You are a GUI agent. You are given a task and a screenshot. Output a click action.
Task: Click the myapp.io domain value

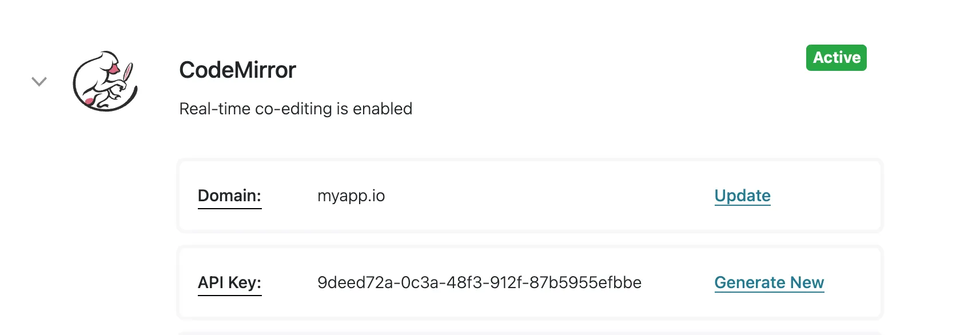pyautogui.click(x=351, y=196)
